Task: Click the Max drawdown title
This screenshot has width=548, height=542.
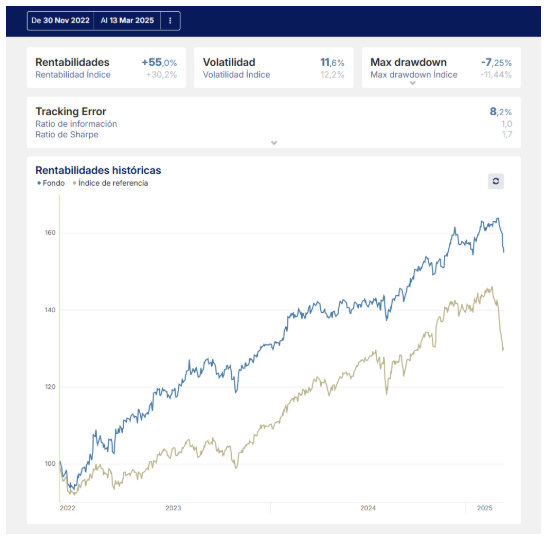Action: coord(408,62)
